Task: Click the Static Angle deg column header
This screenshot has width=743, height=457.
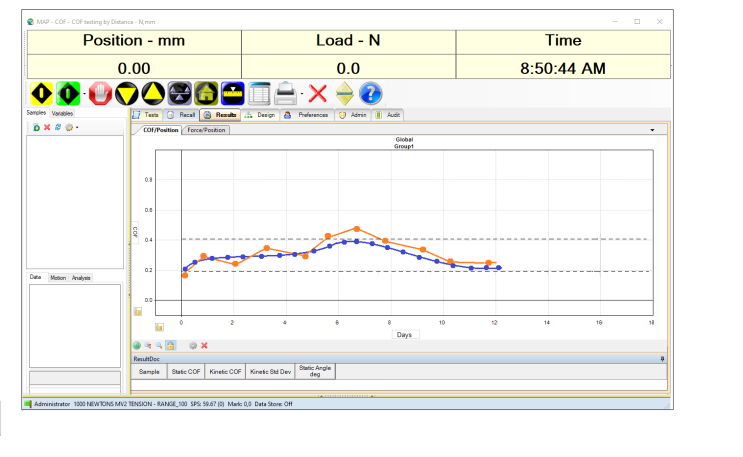Action: coord(315,371)
